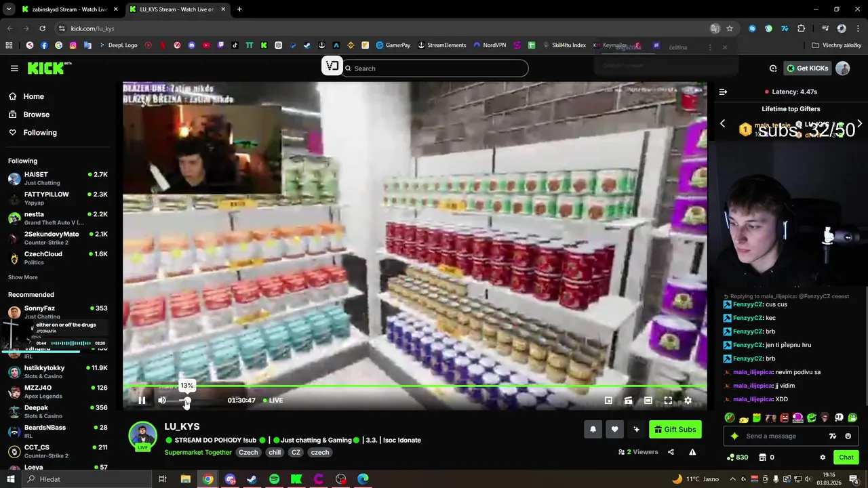868x488 pixels.
Task: Select the chill tag
Action: click(x=275, y=452)
